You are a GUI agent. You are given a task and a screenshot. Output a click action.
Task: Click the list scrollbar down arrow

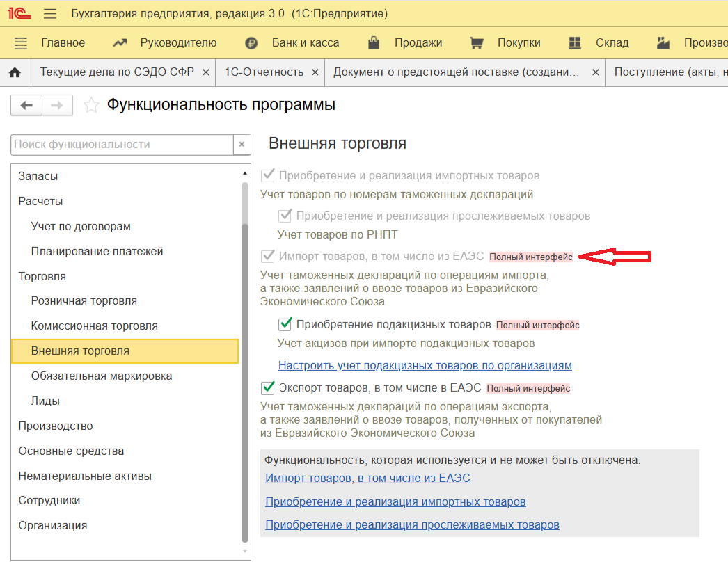(x=245, y=552)
